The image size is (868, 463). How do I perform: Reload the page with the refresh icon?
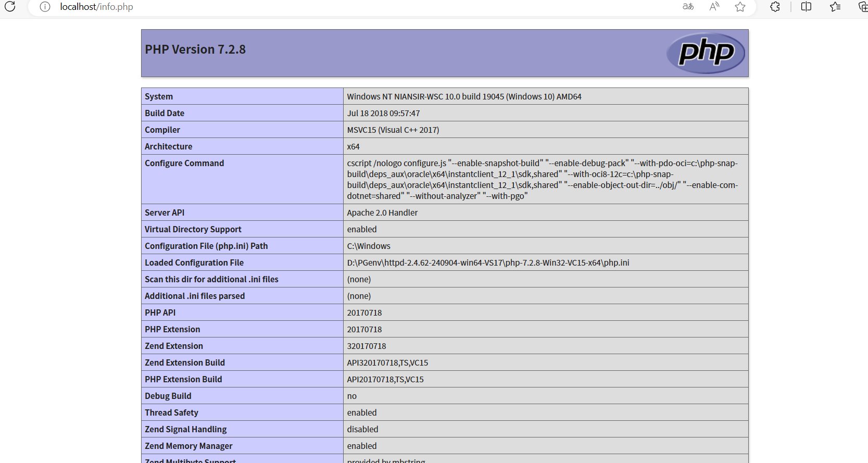click(10, 6)
